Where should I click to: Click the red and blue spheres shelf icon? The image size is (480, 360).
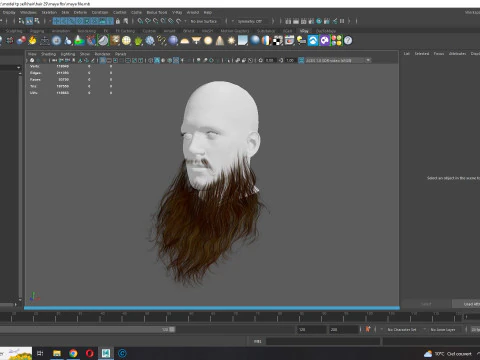pos(21,41)
